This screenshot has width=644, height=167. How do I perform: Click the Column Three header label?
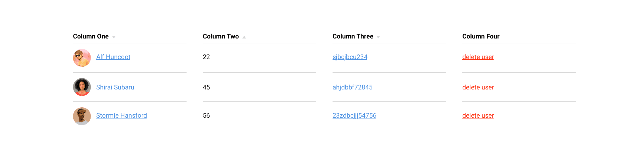point(353,36)
